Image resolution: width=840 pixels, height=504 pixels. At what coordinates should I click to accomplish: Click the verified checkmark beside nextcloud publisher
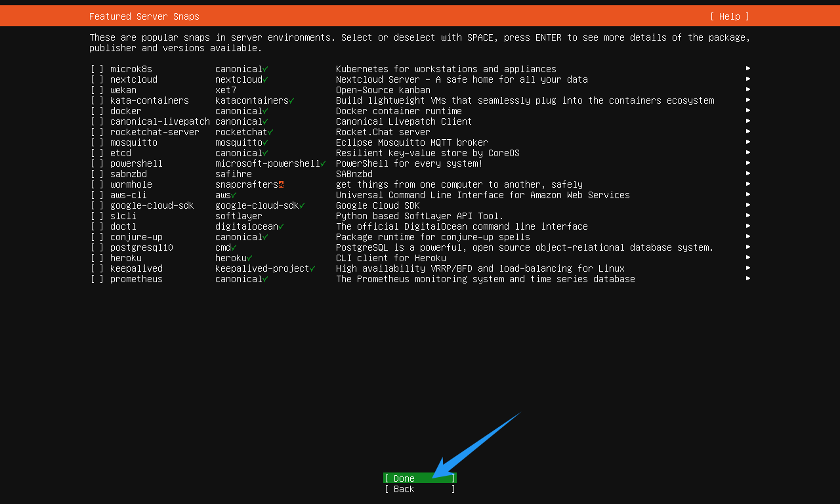click(x=265, y=79)
